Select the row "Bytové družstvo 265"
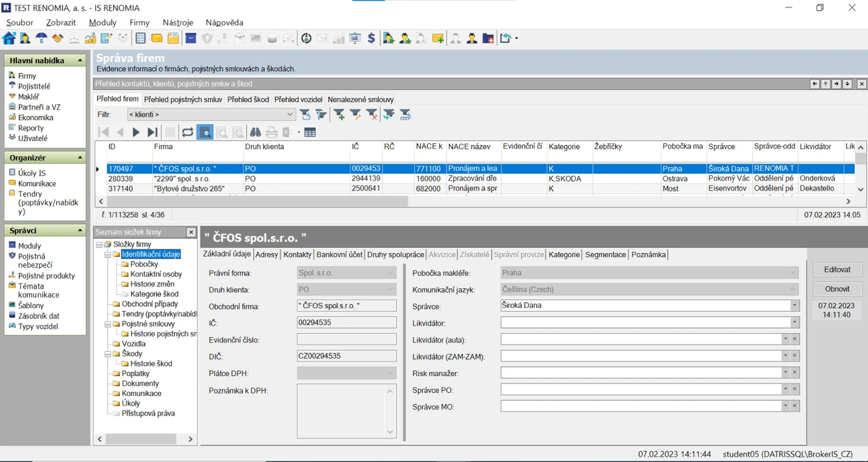 coord(475,188)
